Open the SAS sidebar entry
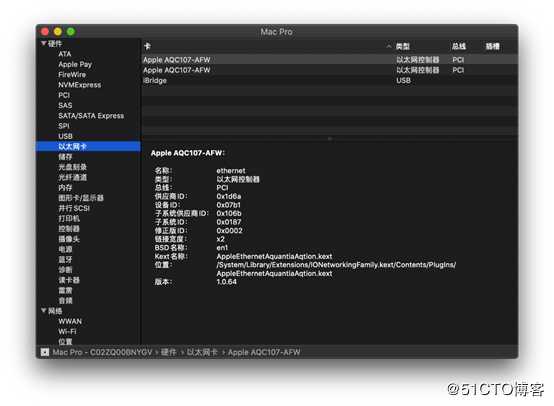The height and width of the screenshot is (406, 554). click(65, 105)
